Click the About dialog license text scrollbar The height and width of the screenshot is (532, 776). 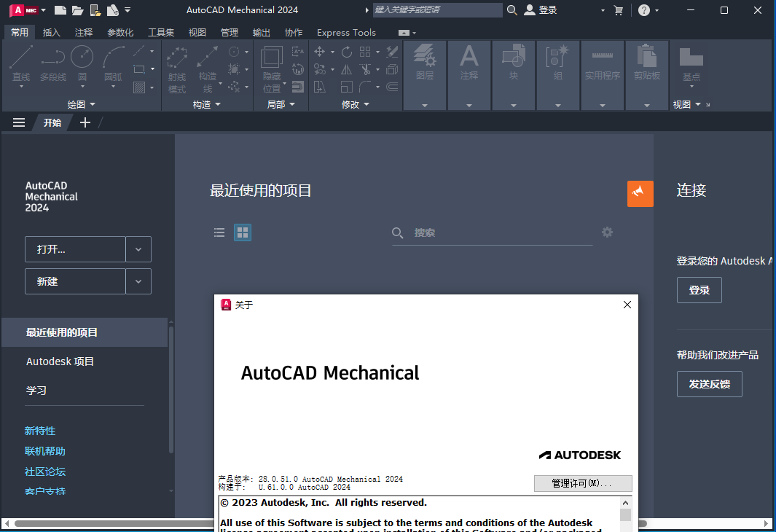626,515
